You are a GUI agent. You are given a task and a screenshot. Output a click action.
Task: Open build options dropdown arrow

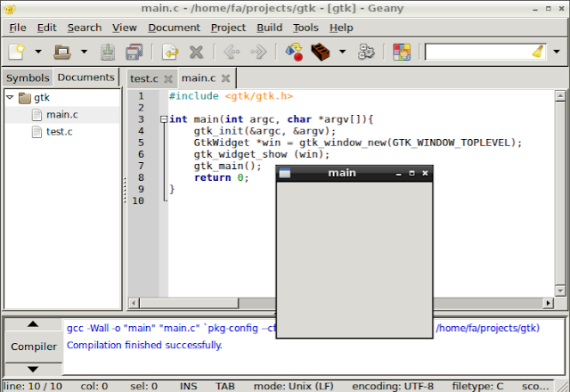click(342, 52)
